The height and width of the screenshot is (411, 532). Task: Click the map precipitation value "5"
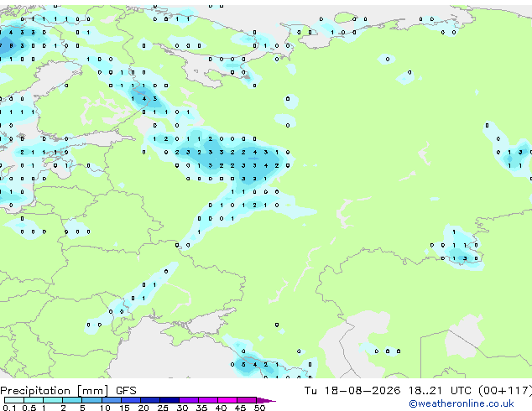(x=243, y=365)
